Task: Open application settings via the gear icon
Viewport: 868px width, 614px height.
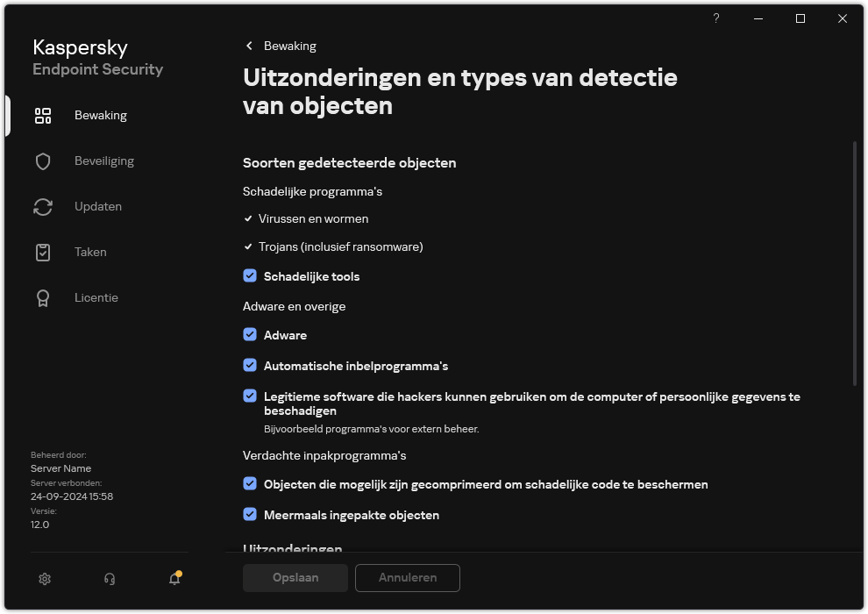Action: (x=44, y=579)
